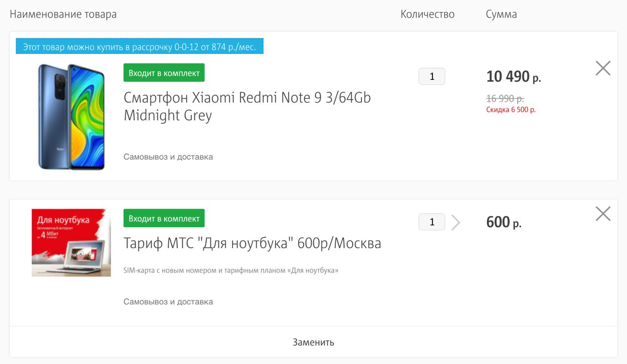This screenshot has height=364, width=627.
Task: Click the 10 490 р. smartphone price
Action: 513,76
